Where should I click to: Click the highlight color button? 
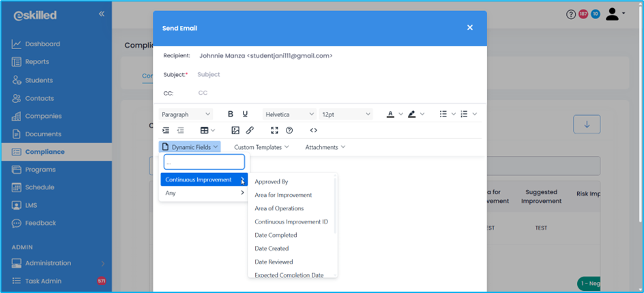click(412, 114)
